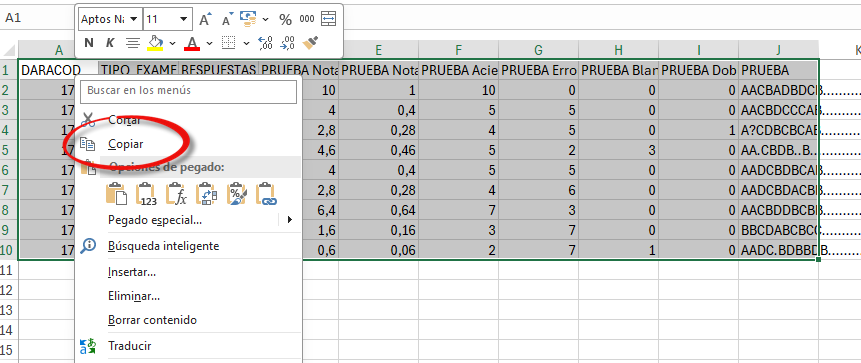The width and height of the screenshot is (861, 363).
Task: Select column F header
Action: click(x=459, y=50)
